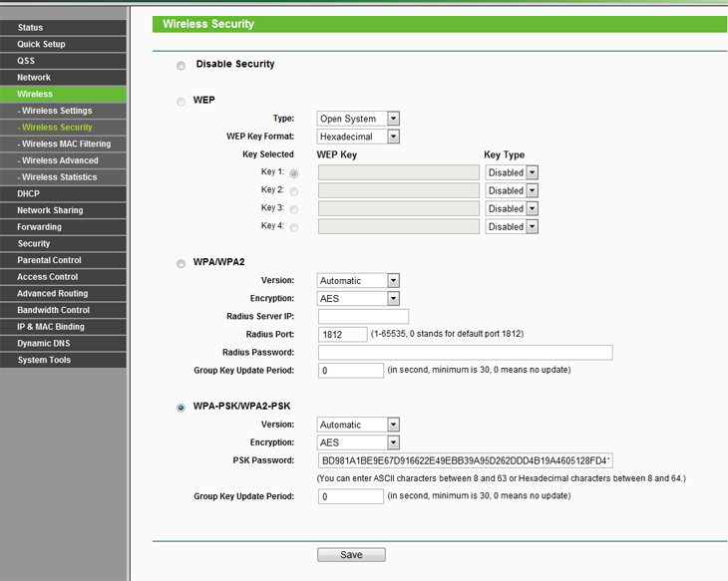
Task: Click the Save button
Action: coord(351,555)
